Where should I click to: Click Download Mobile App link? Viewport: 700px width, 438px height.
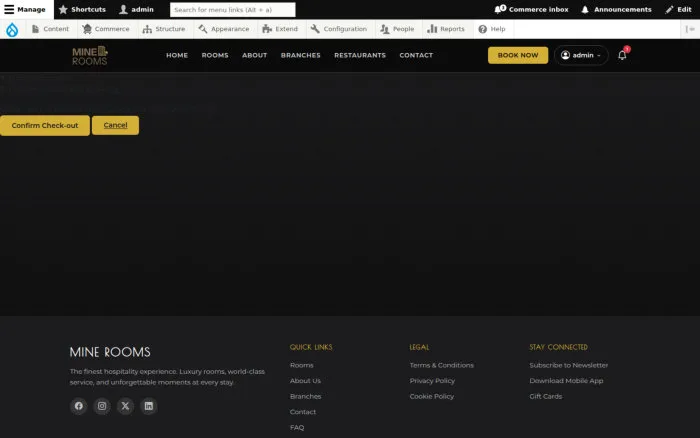pos(566,381)
